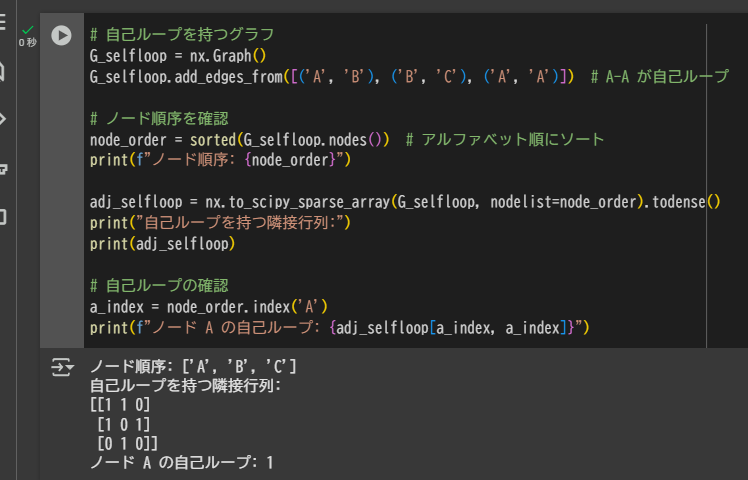Click the 'adj_selfloop = nx.to_scipy_sparse_array' line
Viewport: 748px width, 480px height.
[x=405, y=202]
